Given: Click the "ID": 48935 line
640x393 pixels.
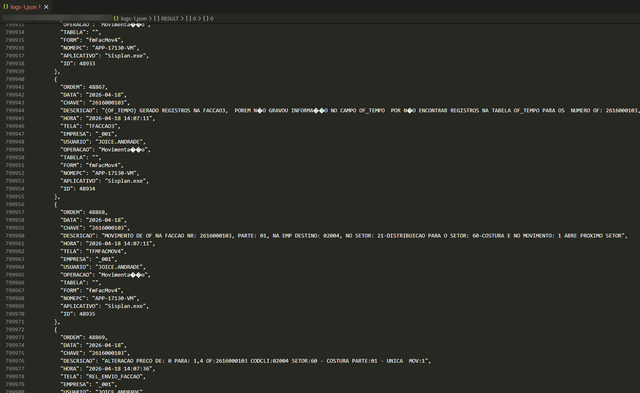Looking at the screenshot, I should 78,314.
